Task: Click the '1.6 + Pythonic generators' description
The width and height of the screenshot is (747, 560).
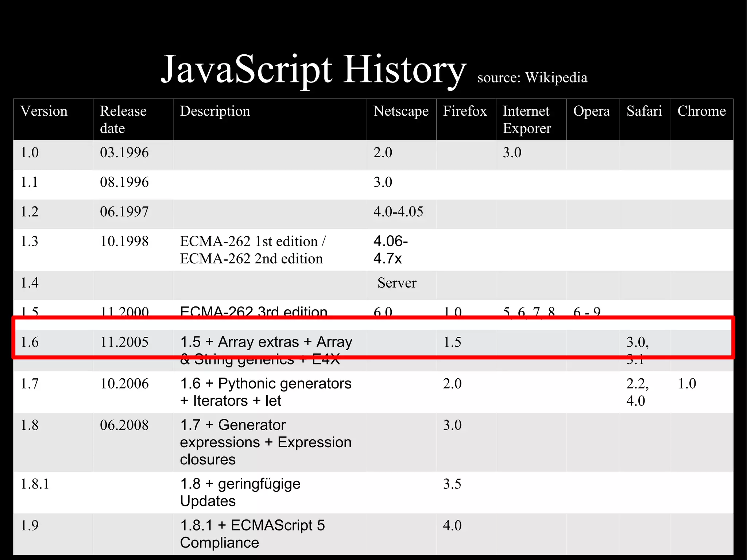Action: (266, 392)
